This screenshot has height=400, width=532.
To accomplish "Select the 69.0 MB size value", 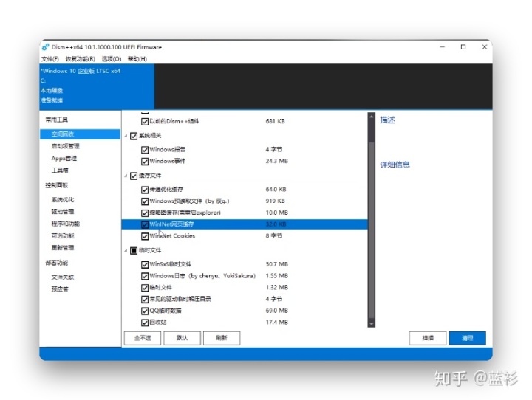I will (x=276, y=311).
